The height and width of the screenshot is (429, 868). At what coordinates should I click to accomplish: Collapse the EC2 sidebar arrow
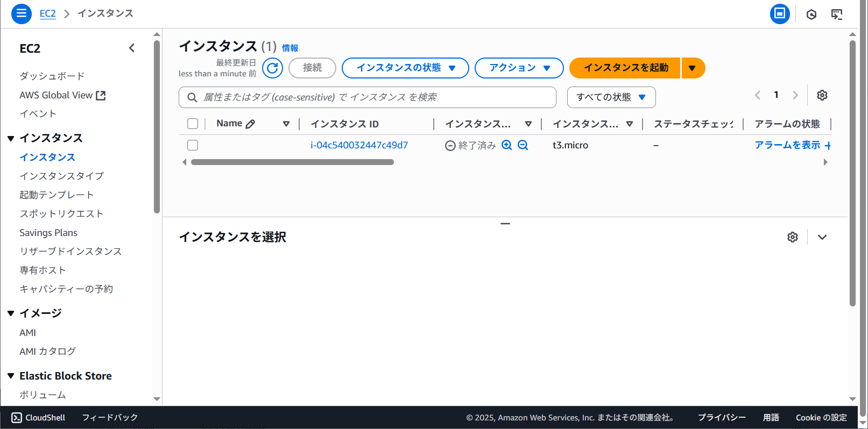coord(132,48)
